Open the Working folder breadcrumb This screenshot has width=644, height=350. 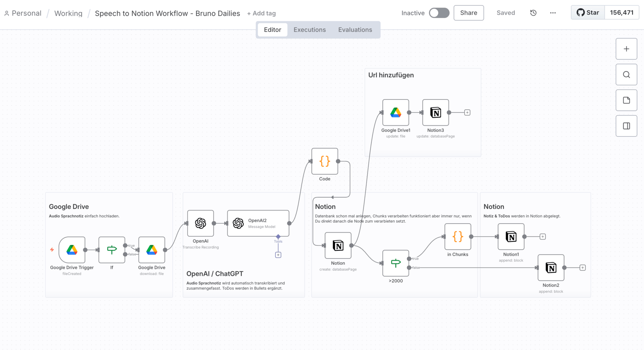click(x=68, y=13)
